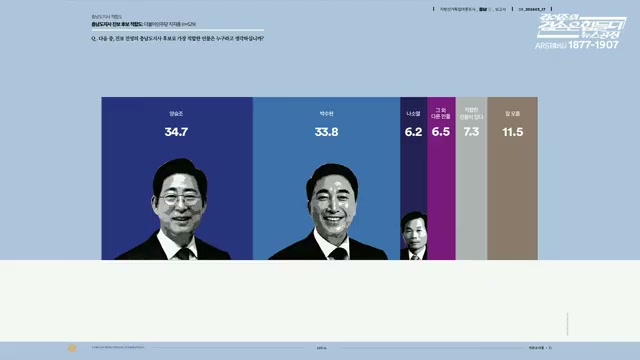Click the 7.3 percentage value
The image size is (640, 360).
coord(471,132)
